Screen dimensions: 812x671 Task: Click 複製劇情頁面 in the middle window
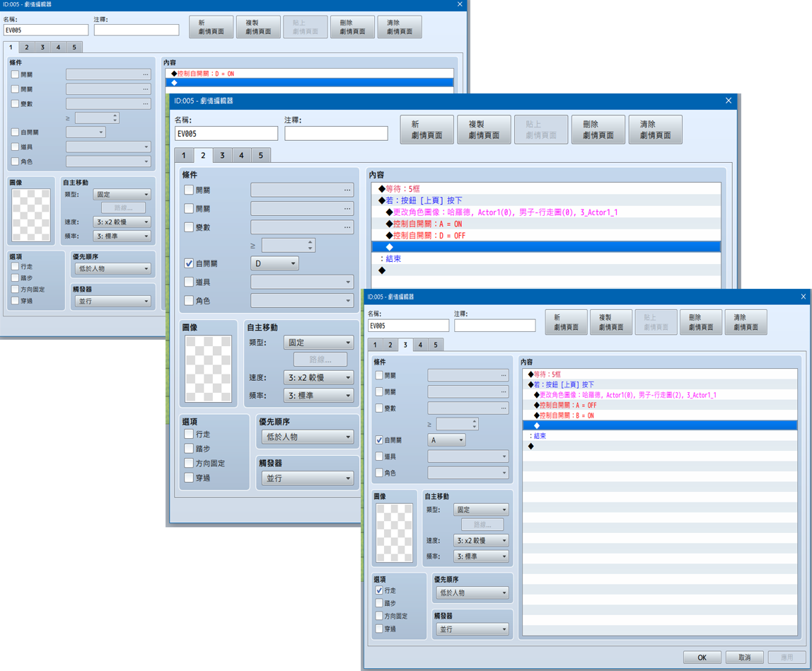coord(484,130)
